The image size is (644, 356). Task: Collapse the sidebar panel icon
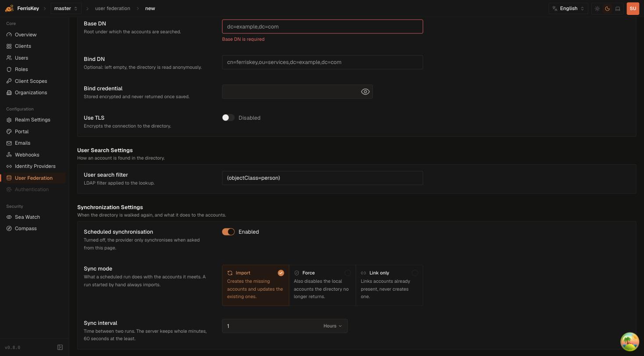pos(60,347)
